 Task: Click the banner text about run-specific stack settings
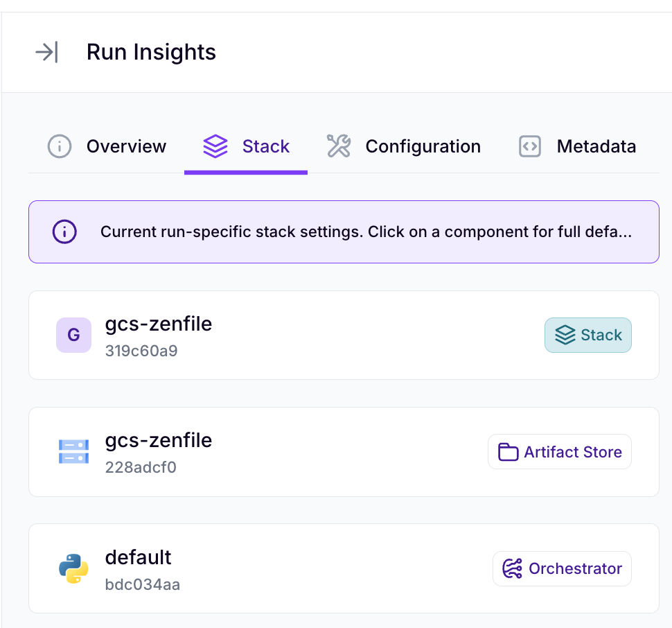[366, 232]
